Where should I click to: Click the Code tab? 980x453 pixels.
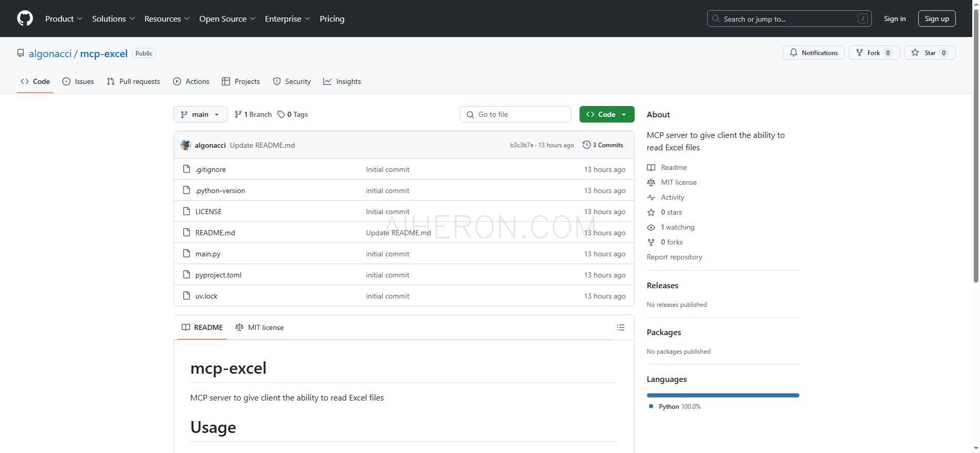[x=35, y=81]
